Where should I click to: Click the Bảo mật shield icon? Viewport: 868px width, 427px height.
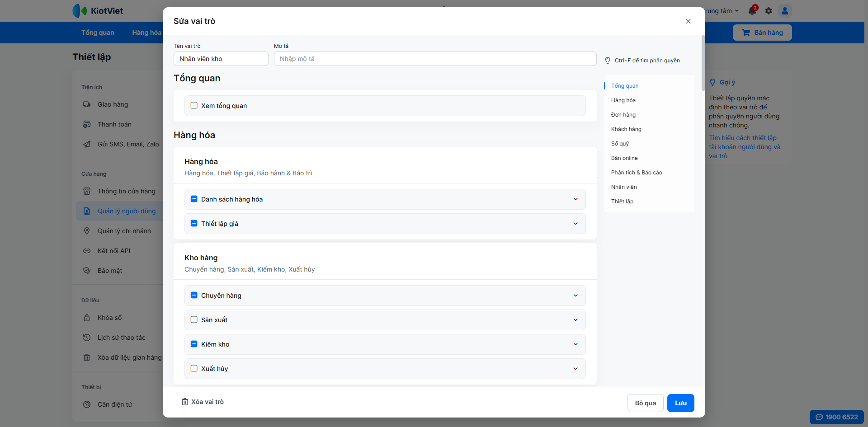coord(87,271)
